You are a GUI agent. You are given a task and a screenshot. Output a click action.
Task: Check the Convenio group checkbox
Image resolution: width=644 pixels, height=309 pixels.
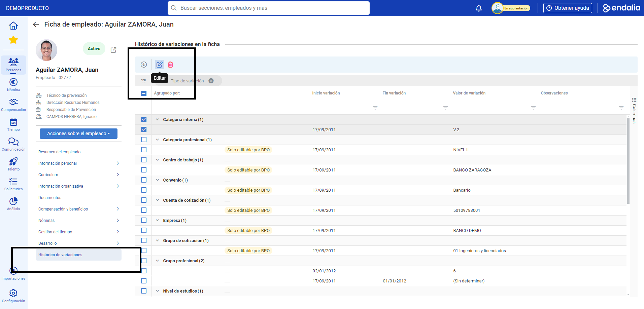click(x=144, y=180)
